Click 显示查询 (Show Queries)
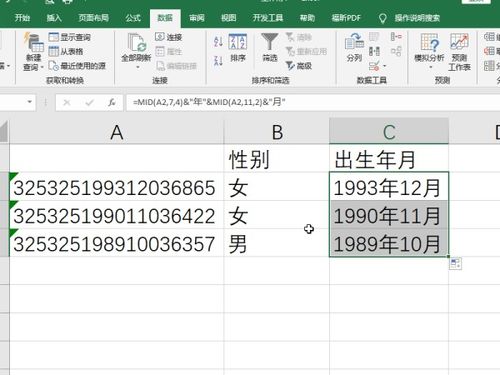This screenshot has width=500, height=375. (70, 37)
